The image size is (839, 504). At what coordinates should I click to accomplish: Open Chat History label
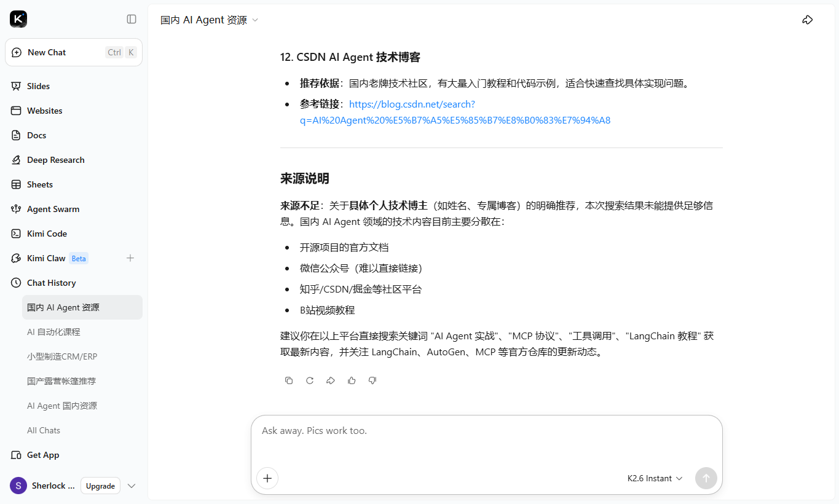51,283
